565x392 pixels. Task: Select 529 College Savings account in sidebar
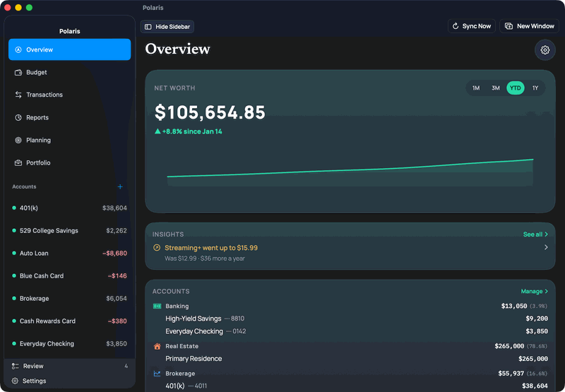[x=69, y=230]
